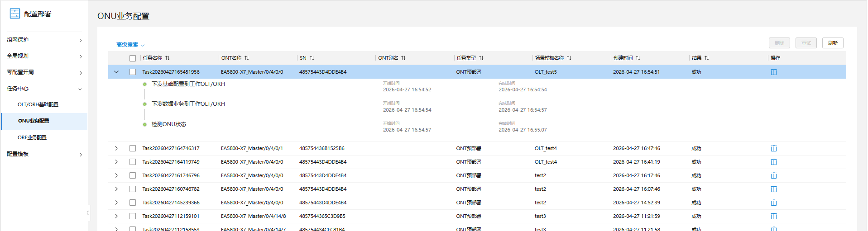Click trash icon for Task20260427164746317
Screen dimensions: 868x231
click(x=774, y=148)
